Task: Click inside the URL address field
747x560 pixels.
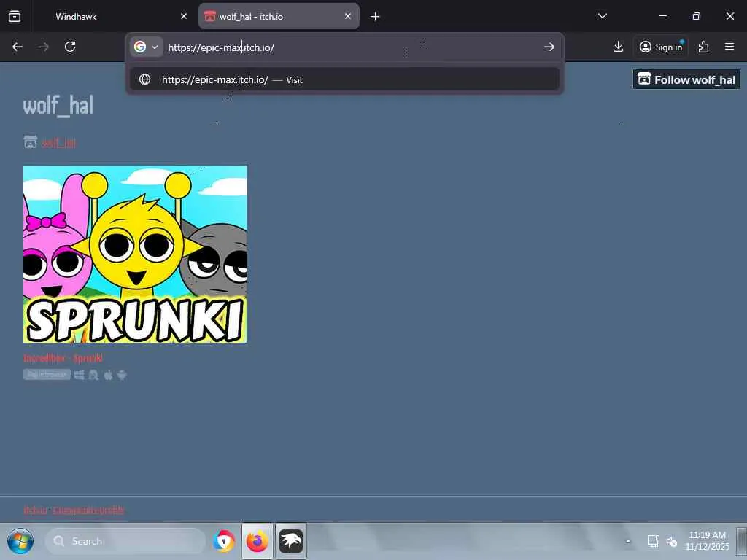Action: click(352, 47)
